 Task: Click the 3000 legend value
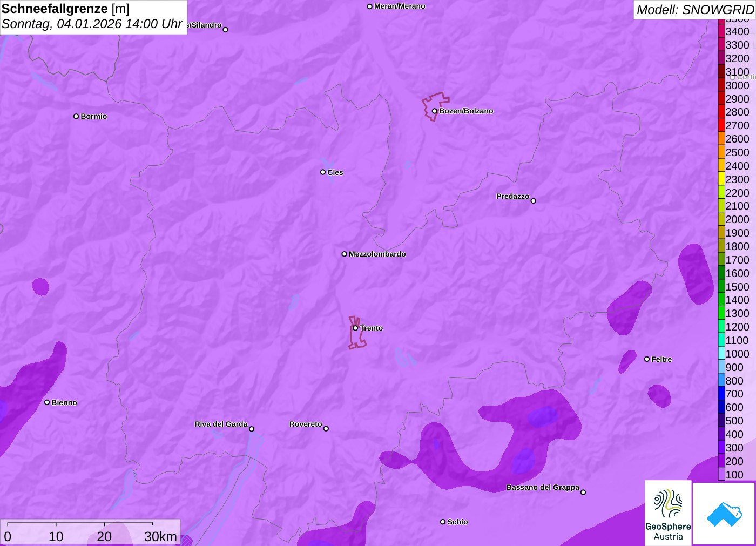(737, 85)
